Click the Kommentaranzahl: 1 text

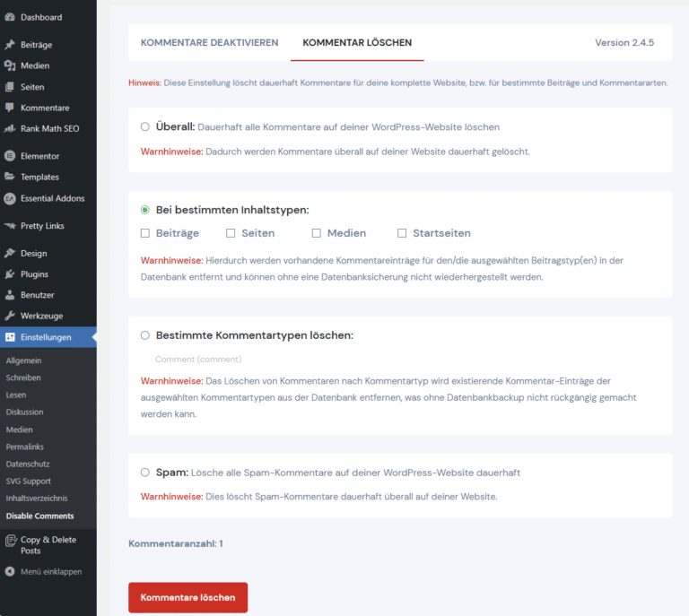click(x=176, y=543)
